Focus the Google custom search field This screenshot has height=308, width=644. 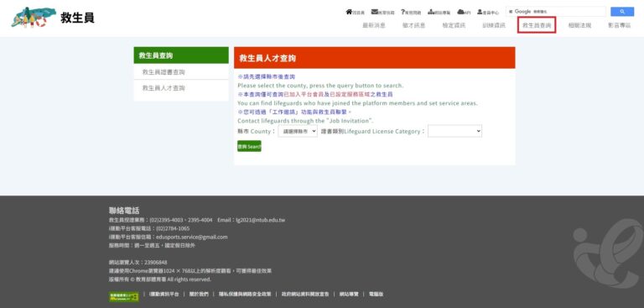[x=556, y=12]
